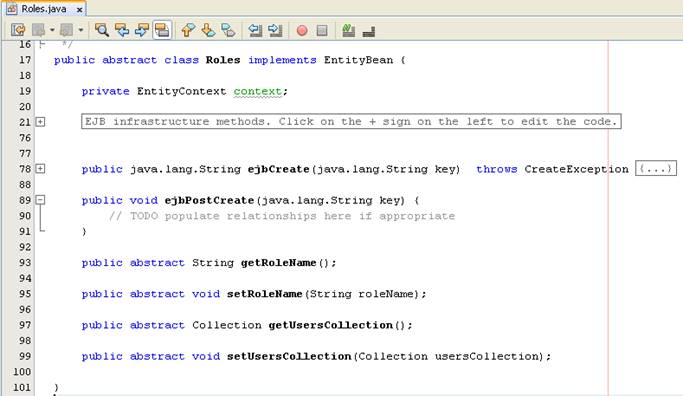Click 'CreateException' on line 78

pyautogui.click(x=576, y=169)
